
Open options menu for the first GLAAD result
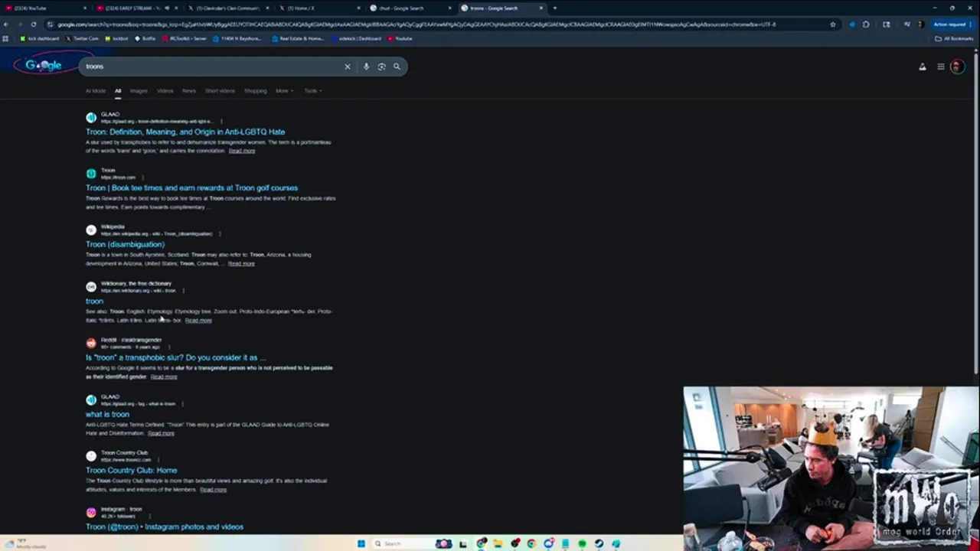(221, 121)
